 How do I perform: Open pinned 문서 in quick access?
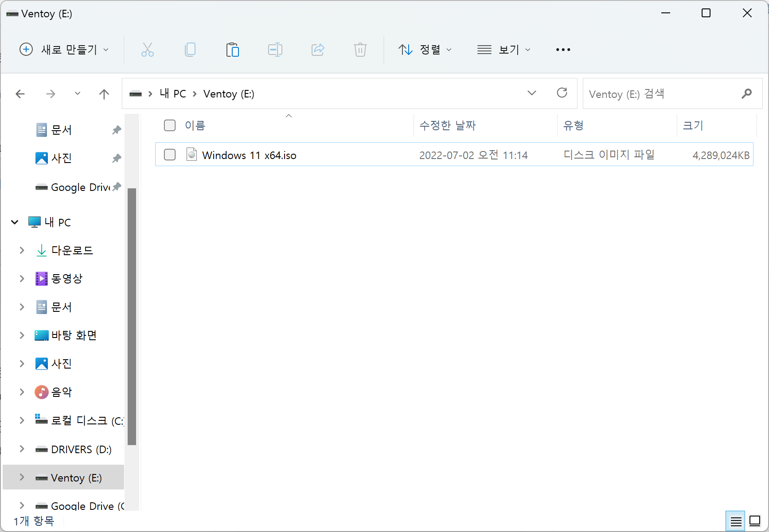point(62,130)
